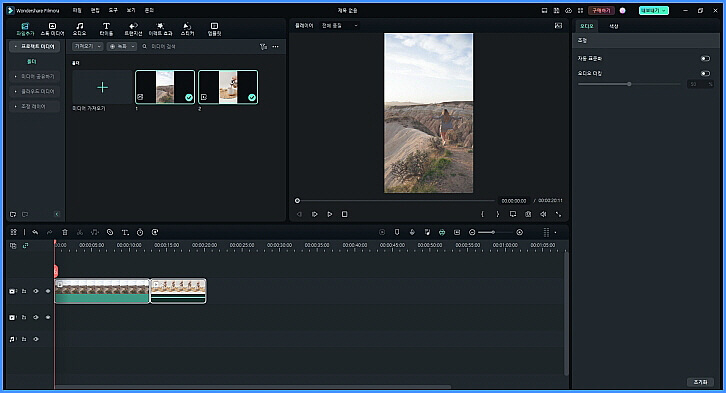The width and height of the screenshot is (726, 393).
Task: Switch to the color (색상) tab
Action: pyautogui.click(x=613, y=26)
